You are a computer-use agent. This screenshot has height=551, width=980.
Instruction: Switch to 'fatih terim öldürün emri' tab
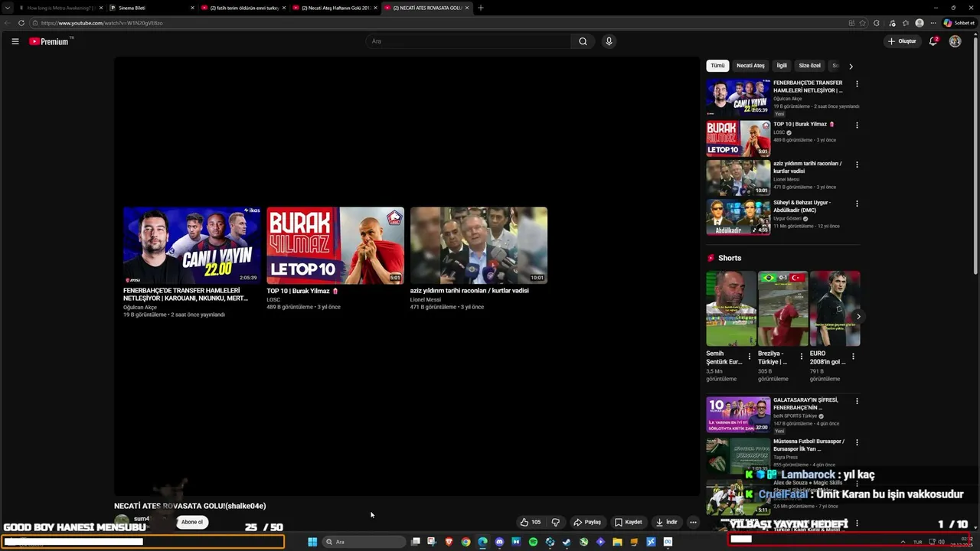point(241,8)
